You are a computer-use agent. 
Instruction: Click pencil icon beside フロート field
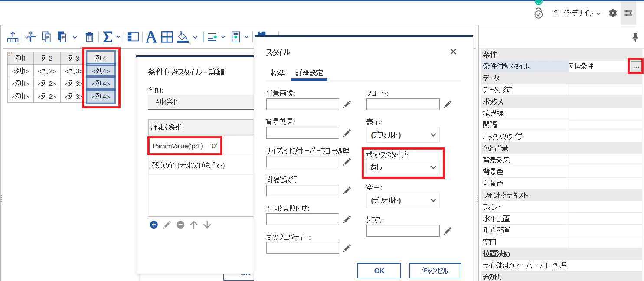pyautogui.click(x=448, y=104)
